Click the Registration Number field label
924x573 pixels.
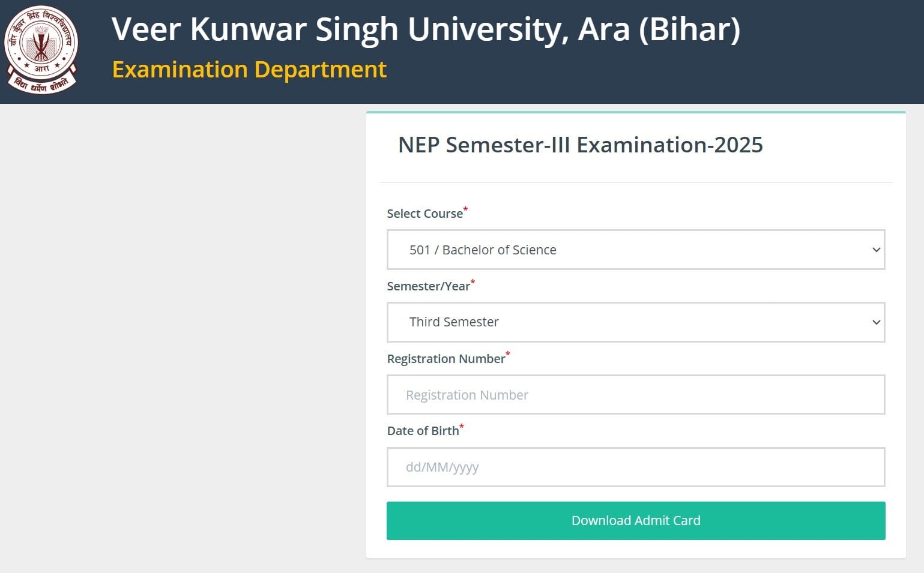coord(445,359)
